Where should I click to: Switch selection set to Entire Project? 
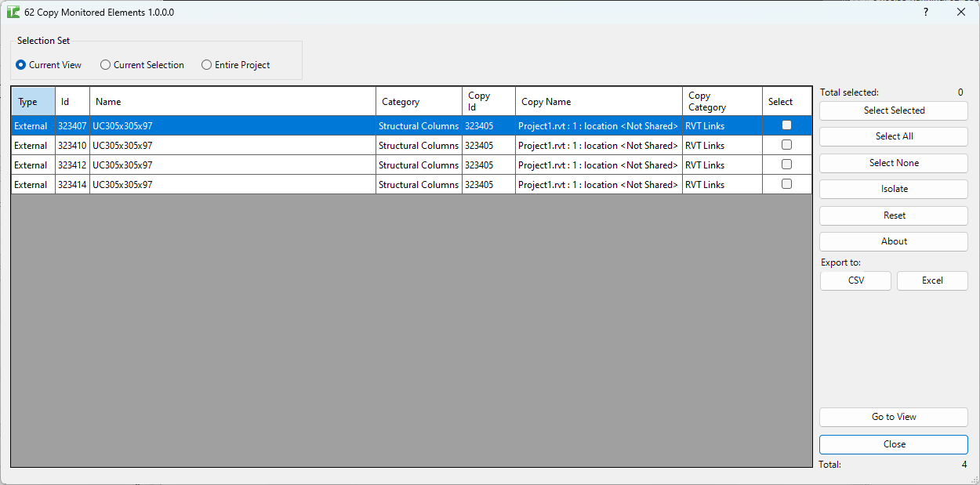pyautogui.click(x=206, y=65)
